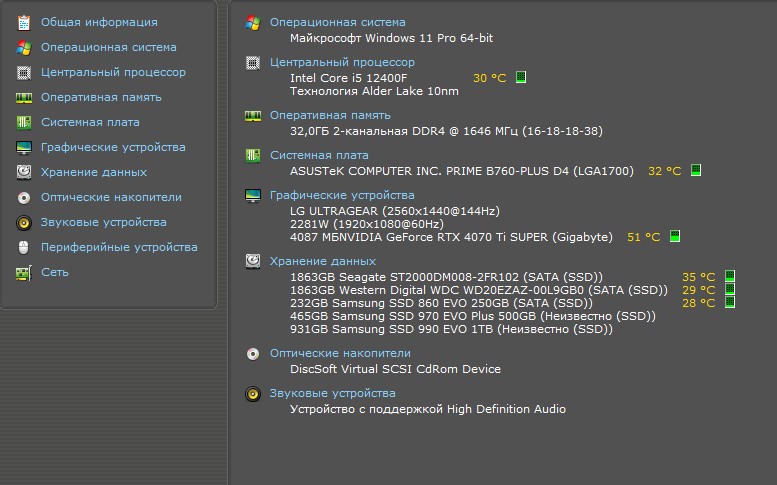This screenshot has height=485, width=777.
Task: Click CPU chip icon in sidebar
Action: (24, 73)
